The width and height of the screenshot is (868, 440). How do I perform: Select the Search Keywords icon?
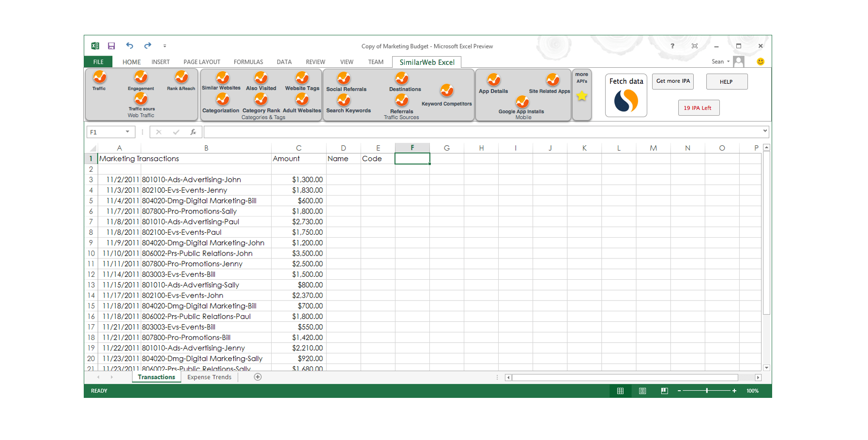[x=344, y=101]
